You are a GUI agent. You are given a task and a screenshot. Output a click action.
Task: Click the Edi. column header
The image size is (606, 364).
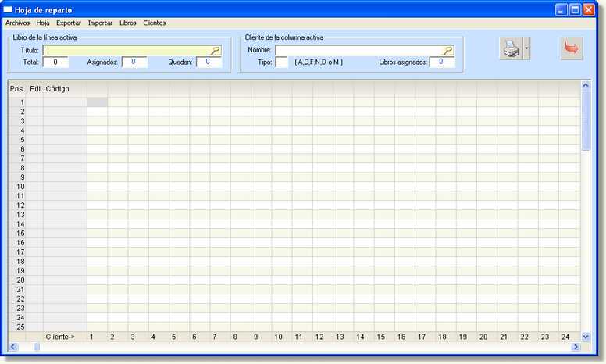click(x=36, y=89)
